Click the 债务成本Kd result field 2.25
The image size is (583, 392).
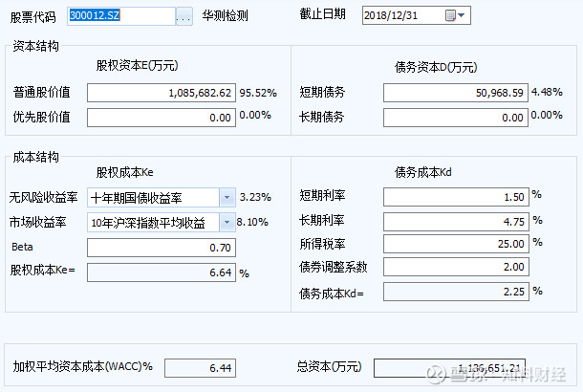[x=456, y=292]
